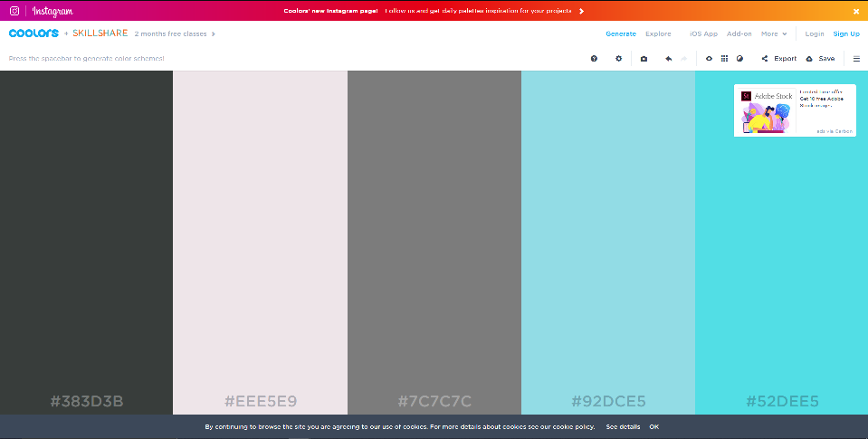
Task: Click the camera icon in the toolbar
Action: pos(644,59)
